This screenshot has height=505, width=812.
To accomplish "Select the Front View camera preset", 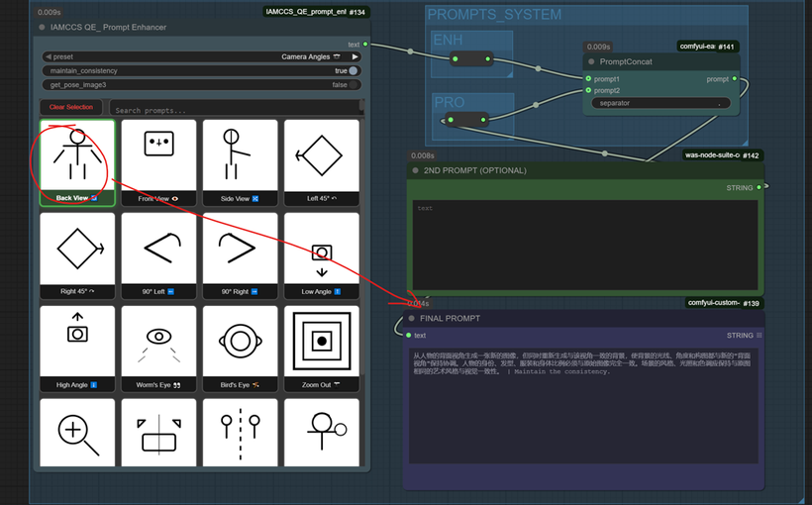I will pos(158,161).
